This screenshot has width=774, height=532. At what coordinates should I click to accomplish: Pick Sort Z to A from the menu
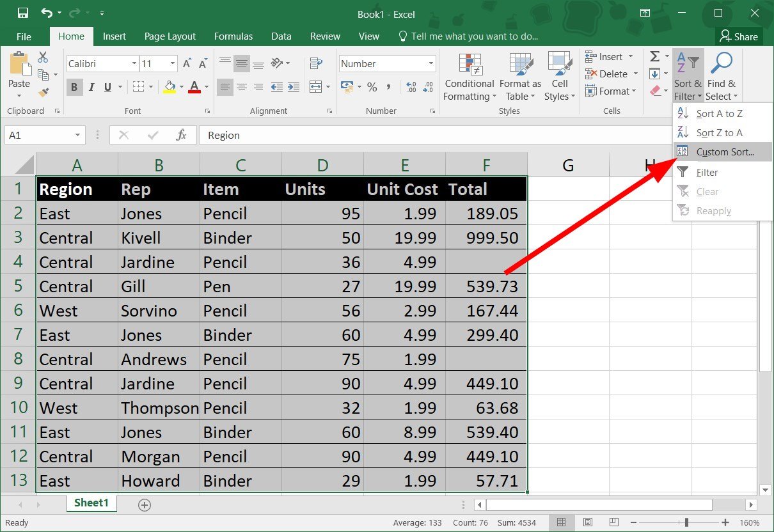(723, 132)
